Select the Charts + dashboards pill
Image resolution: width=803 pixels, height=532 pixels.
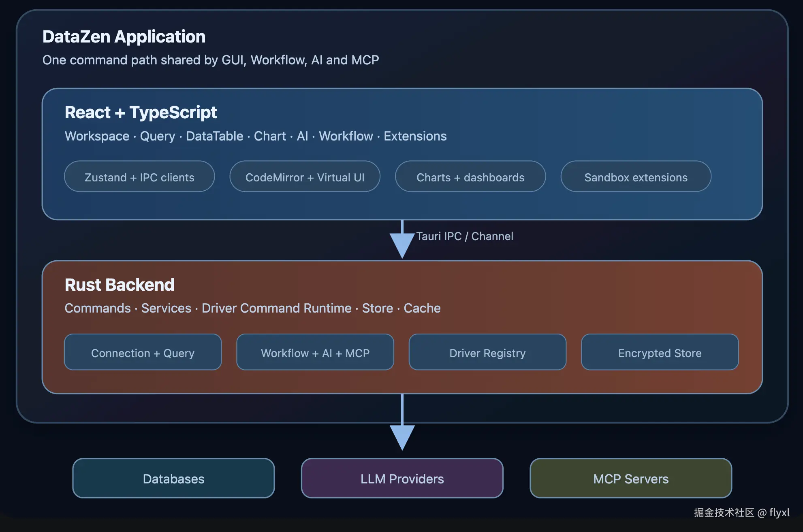pyautogui.click(x=470, y=177)
